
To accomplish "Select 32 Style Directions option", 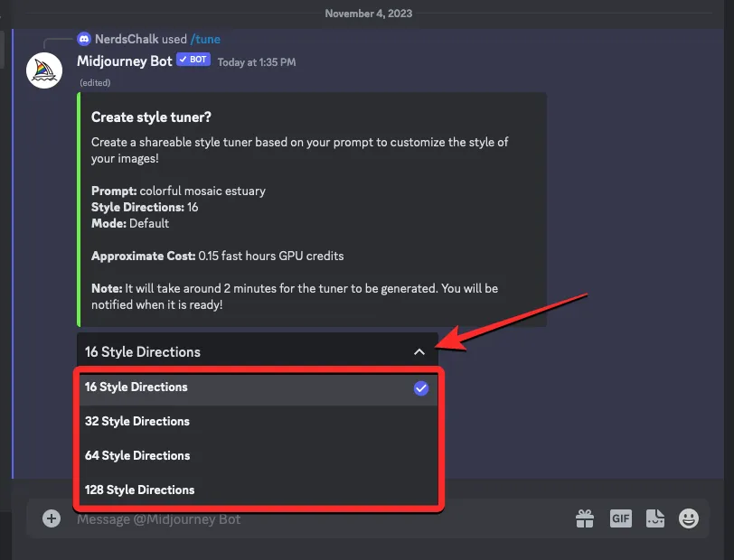I will (259, 422).
